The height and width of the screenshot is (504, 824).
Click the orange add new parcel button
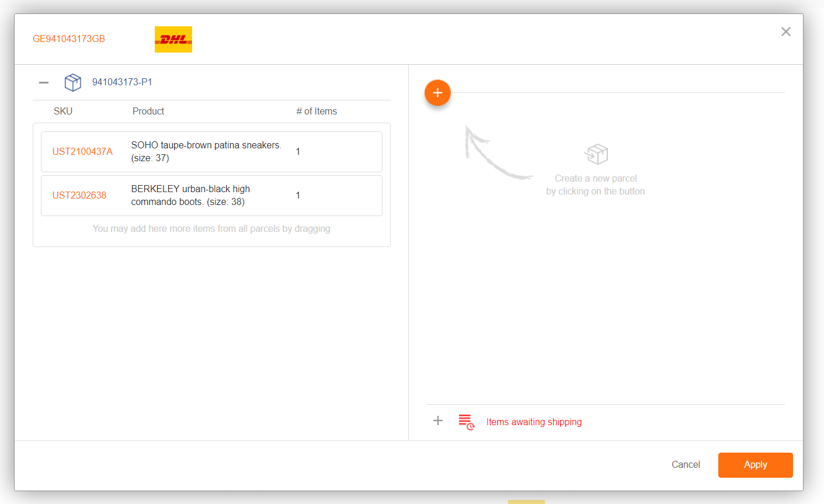(437, 93)
